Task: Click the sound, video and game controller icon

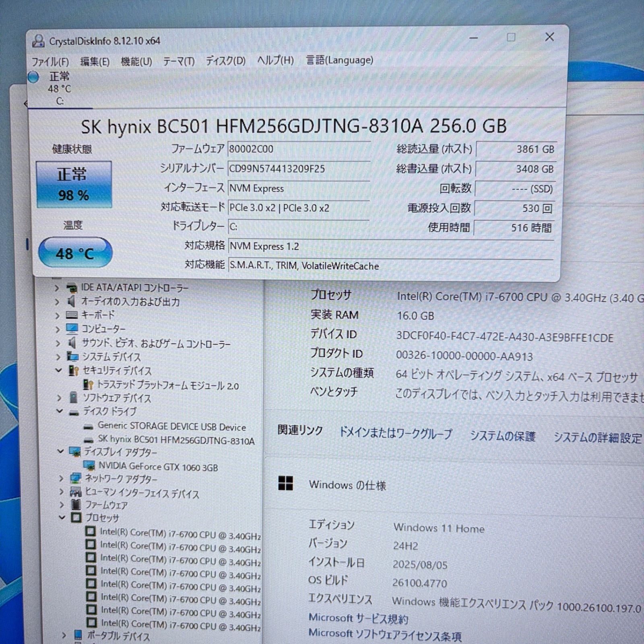Action: pyautogui.click(x=72, y=343)
